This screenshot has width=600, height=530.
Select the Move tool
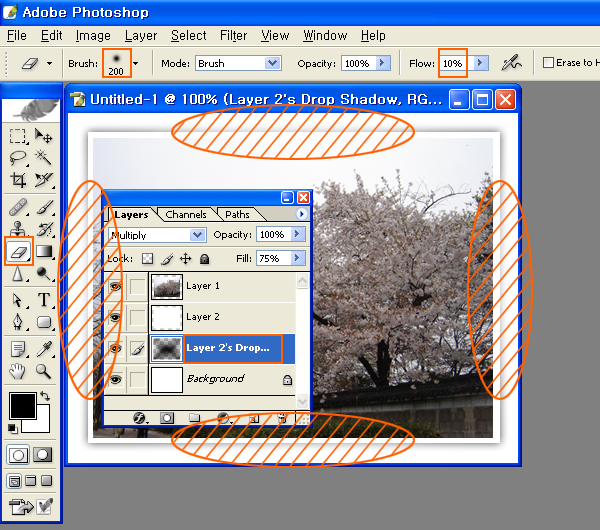[x=43, y=136]
